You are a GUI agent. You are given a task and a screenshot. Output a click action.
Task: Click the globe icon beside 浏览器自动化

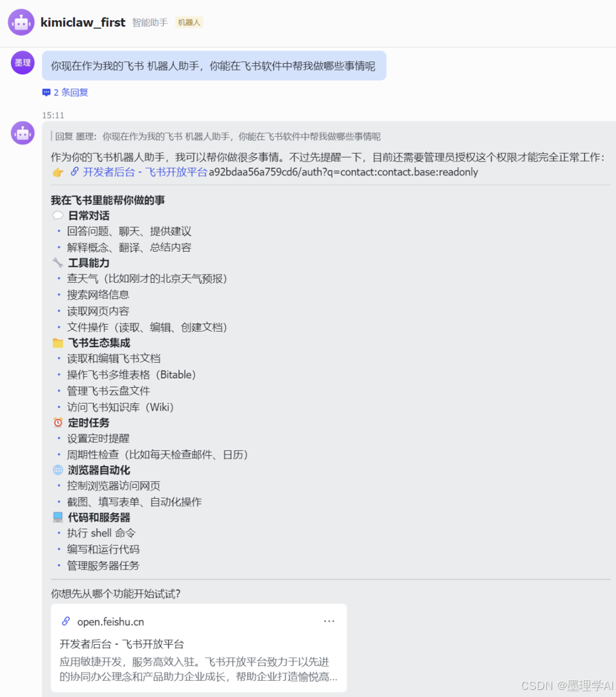(58, 470)
